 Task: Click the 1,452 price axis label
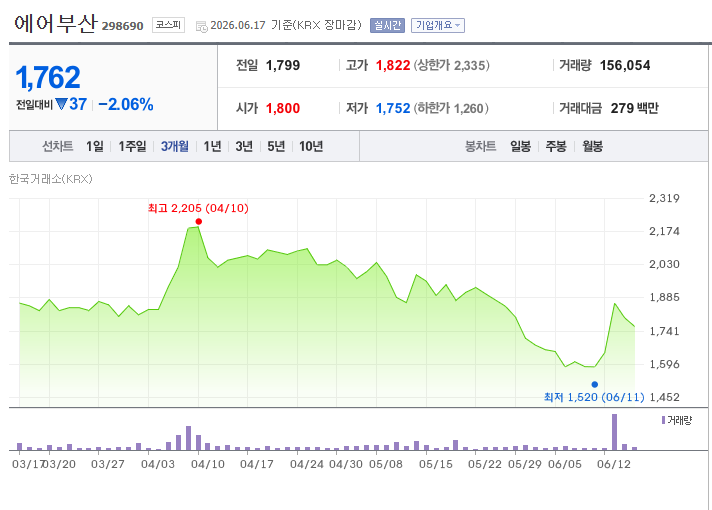point(664,397)
